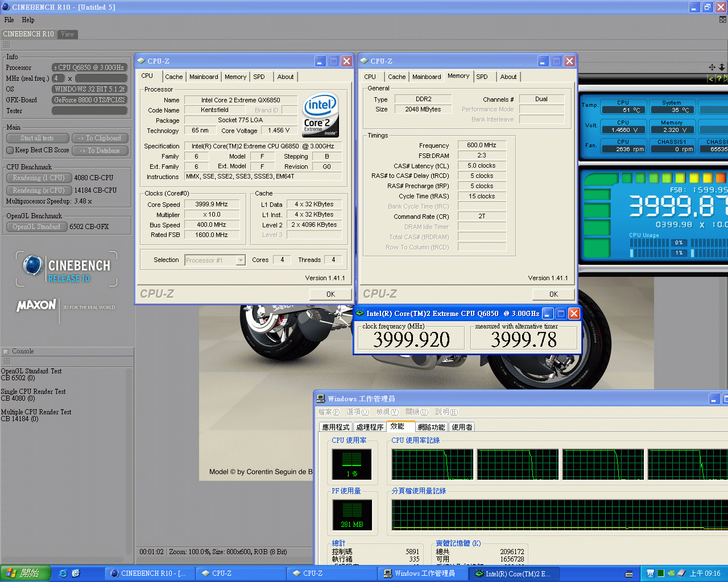Click the OpenGL Standard benchmark button

click(36, 227)
